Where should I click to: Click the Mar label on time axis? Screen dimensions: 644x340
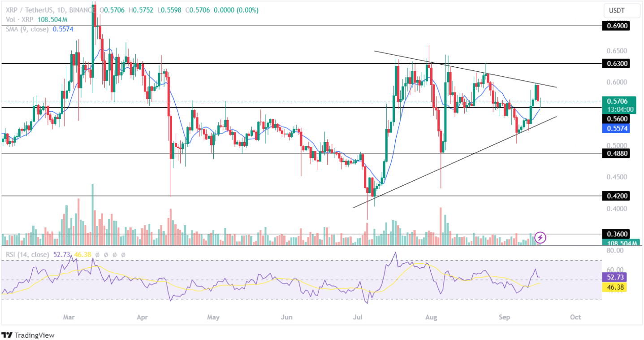69,317
